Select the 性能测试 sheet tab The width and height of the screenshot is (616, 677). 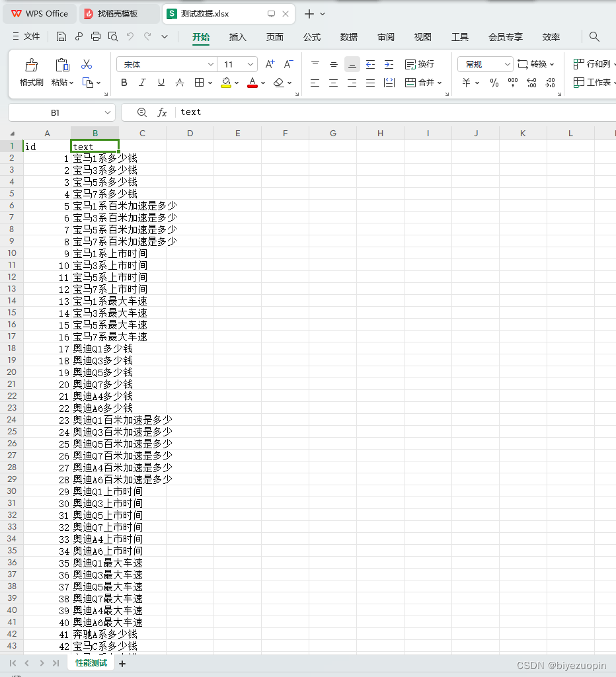[91, 663]
